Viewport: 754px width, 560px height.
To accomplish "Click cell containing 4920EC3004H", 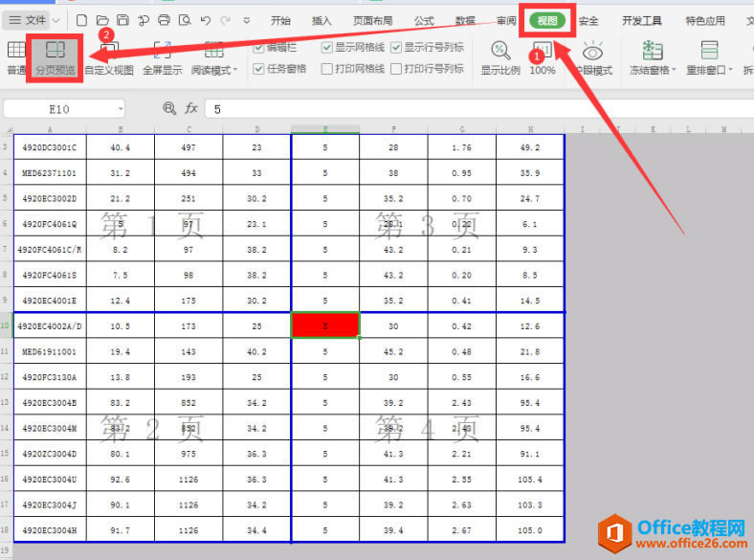I will 50,529.
